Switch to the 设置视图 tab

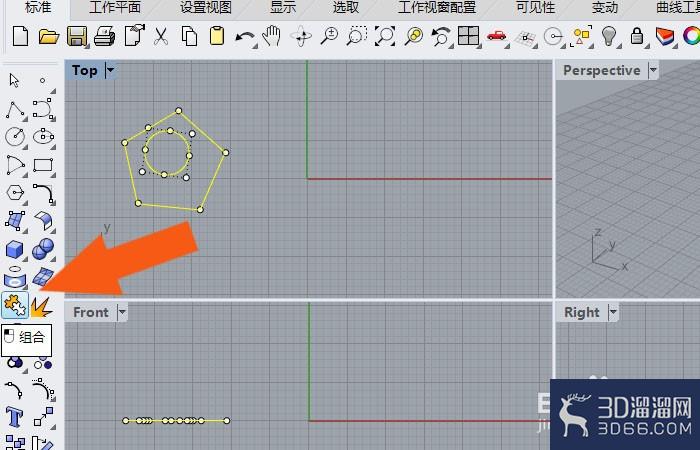206,7
